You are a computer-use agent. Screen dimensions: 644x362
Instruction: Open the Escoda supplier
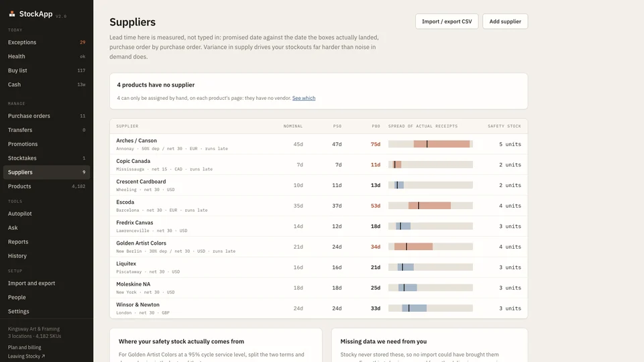point(319,206)
